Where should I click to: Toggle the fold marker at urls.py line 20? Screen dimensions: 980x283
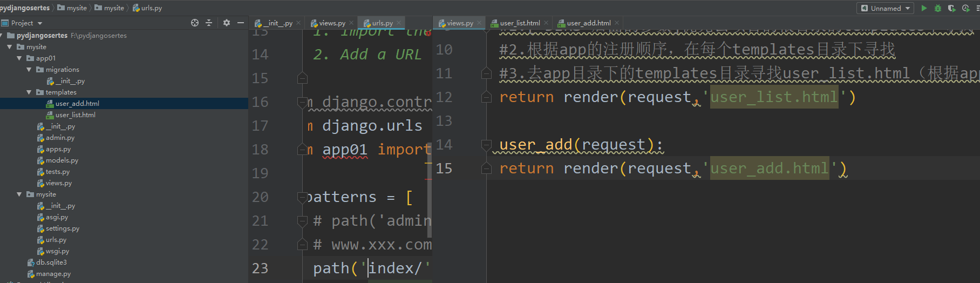coord(302,197)
